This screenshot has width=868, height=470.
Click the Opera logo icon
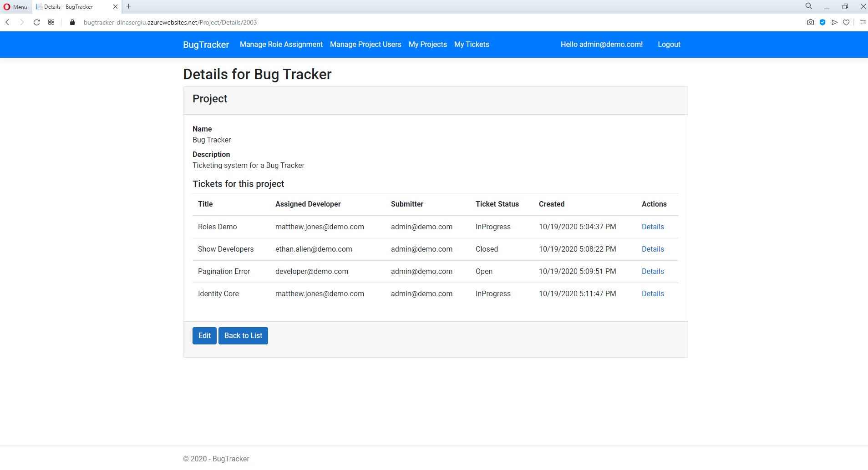coord(7,6)
